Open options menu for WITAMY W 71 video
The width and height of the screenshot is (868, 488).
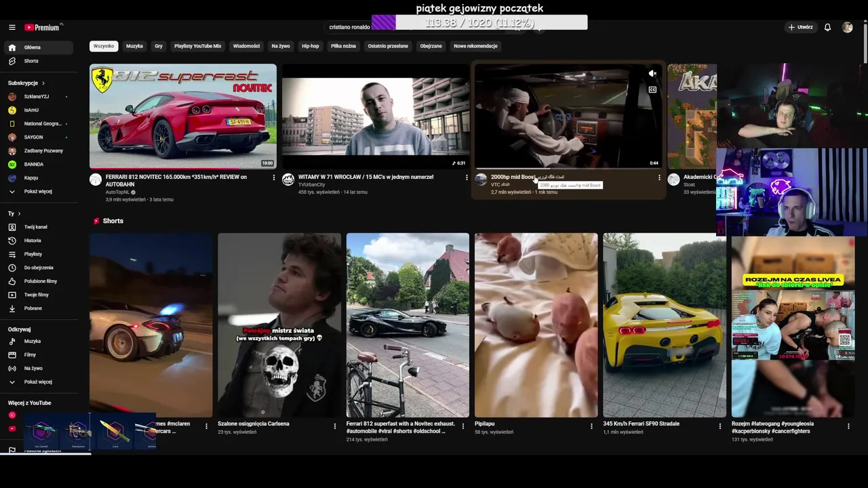pos(467,178)
